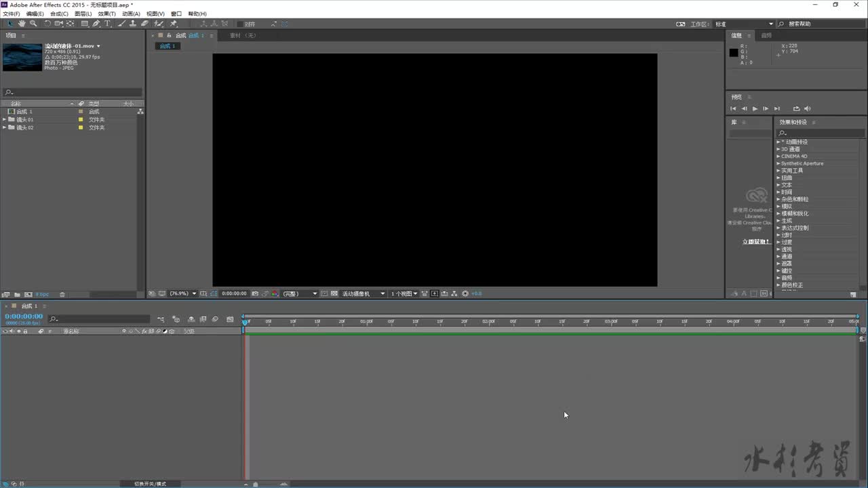This screenshot has height=488, width=868.
Task: Toggle transparency grid in viewer
Action: point(334,293)
